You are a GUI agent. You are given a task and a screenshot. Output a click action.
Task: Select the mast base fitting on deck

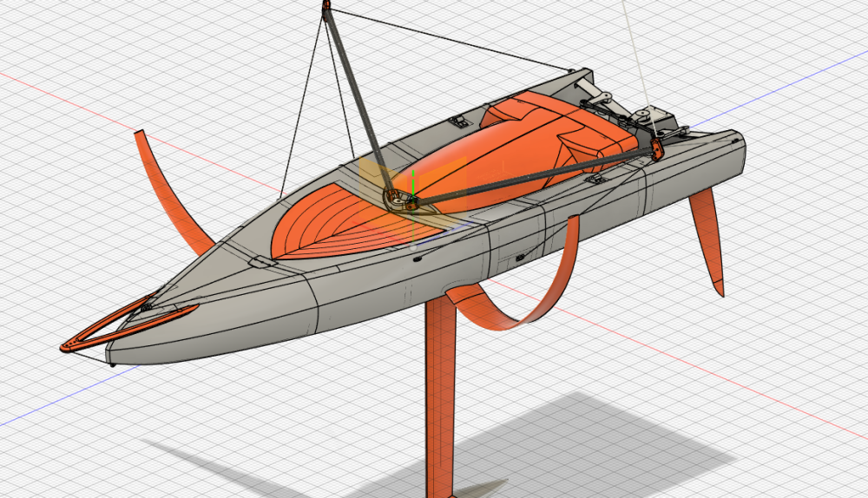pyautogui.click(x=403, y=200)
